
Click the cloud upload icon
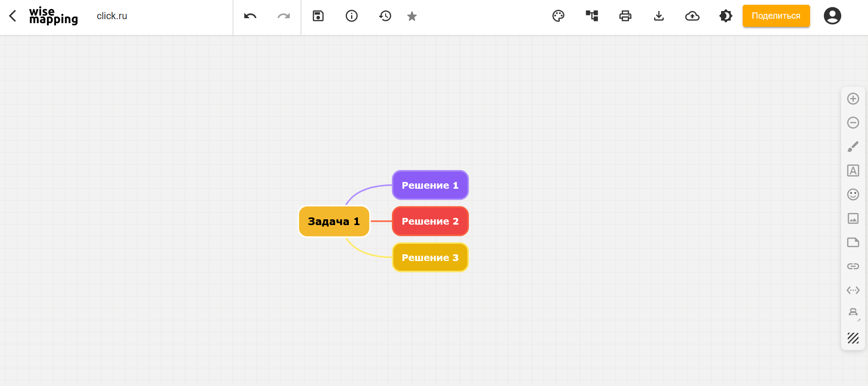pos(692,16)
